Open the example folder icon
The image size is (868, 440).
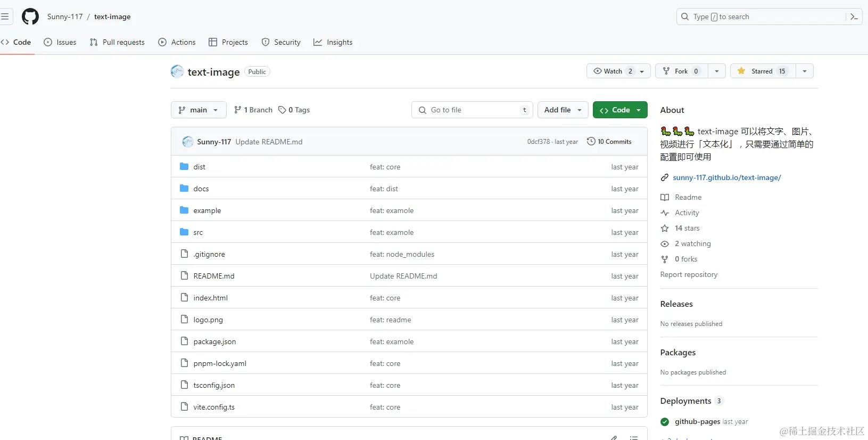point(184,210)
